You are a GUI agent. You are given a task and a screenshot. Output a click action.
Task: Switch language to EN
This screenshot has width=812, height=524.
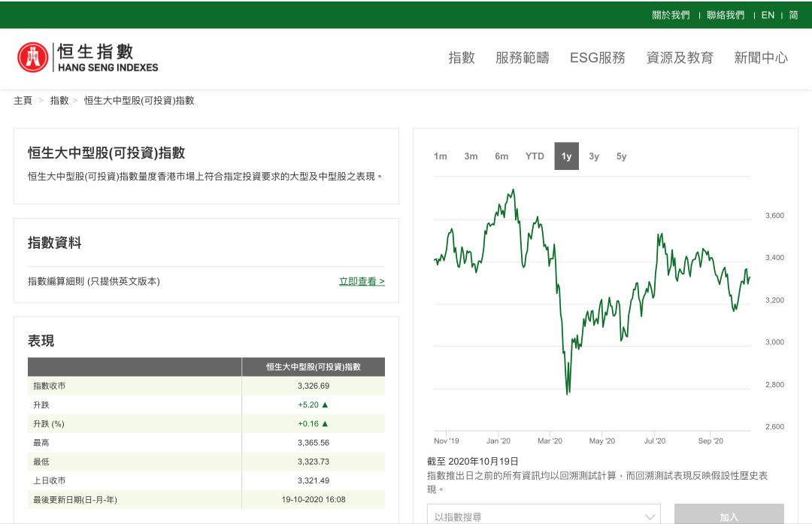768,15
